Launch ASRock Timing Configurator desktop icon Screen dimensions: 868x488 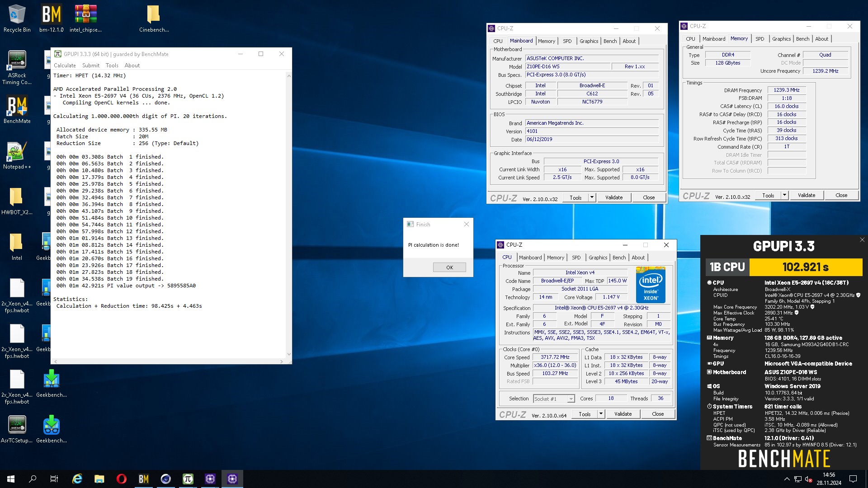[17, 67]
